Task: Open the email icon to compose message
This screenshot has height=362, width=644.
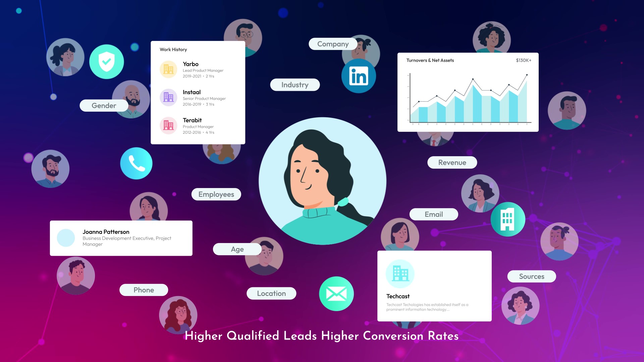Action: point(336,293)
